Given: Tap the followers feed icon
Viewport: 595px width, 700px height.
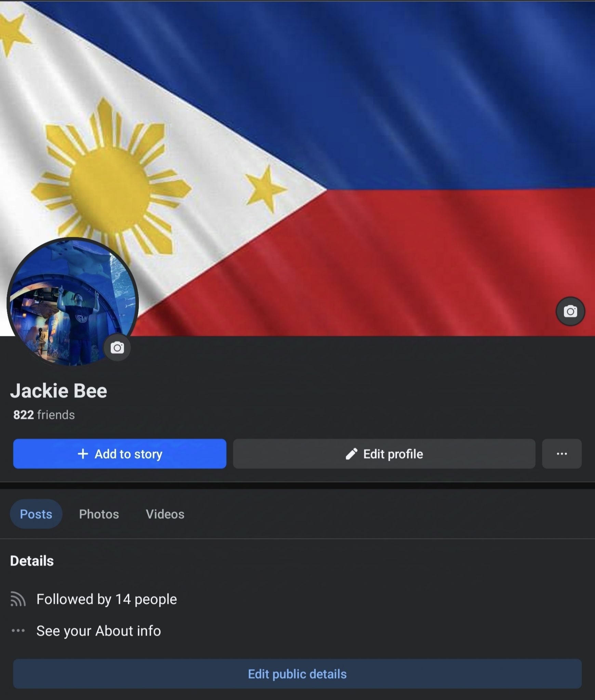Looking at the screenshot, I should (x=18, y=599).
